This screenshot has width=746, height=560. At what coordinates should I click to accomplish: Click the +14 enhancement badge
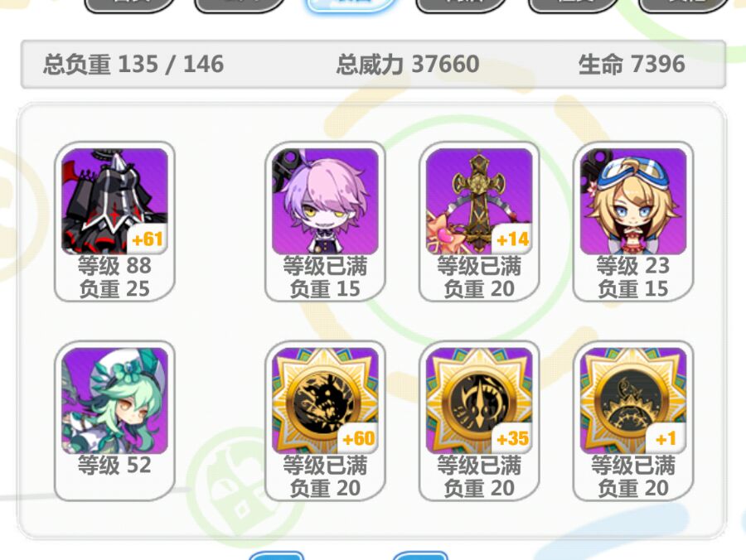pos(512,239)
